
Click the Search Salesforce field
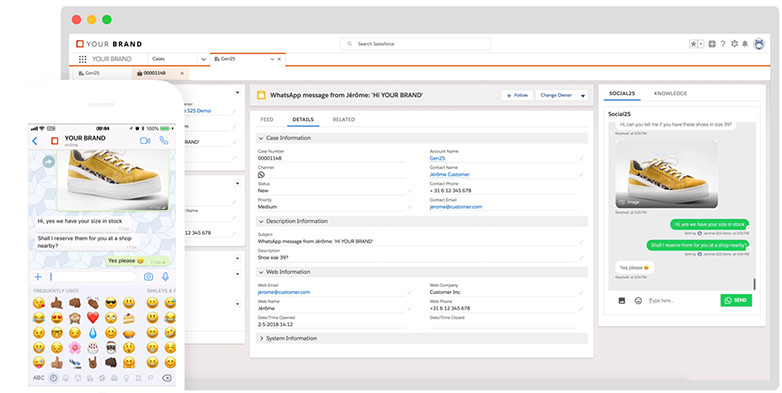[415, 44]
